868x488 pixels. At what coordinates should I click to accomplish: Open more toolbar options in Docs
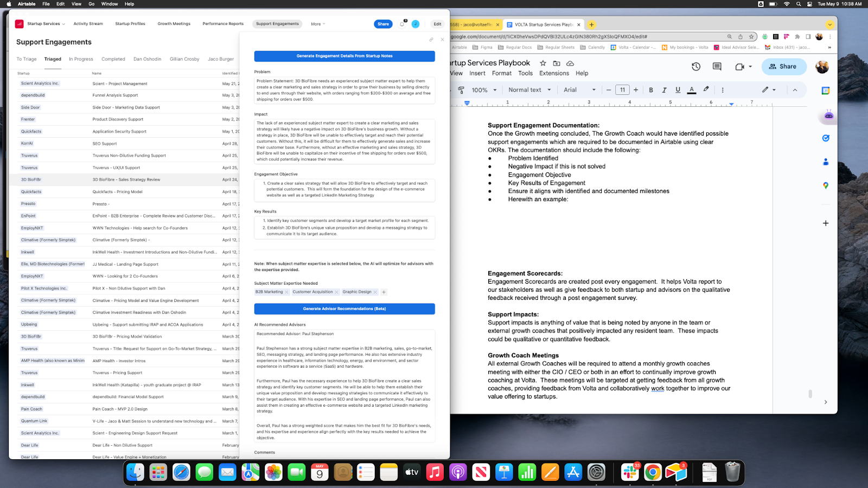[x=723, y=90]
